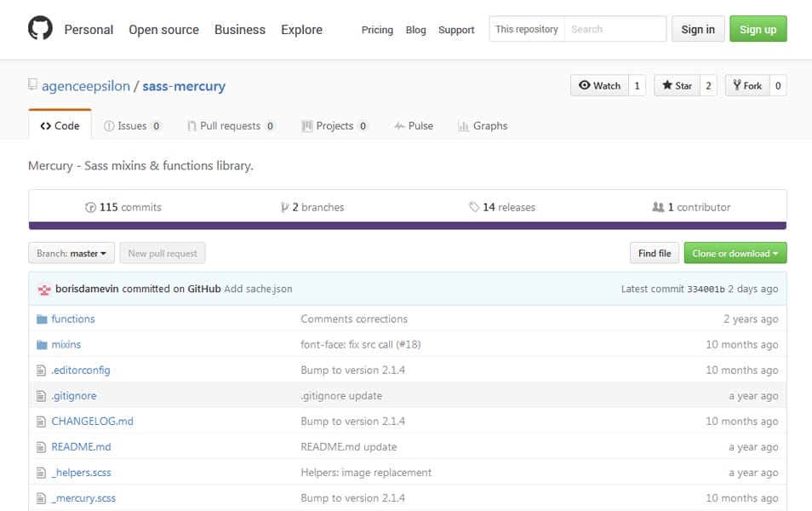The image size is (812, 511).
Task: Click the Pulse tab waveform icon
Action: point(399,126)
